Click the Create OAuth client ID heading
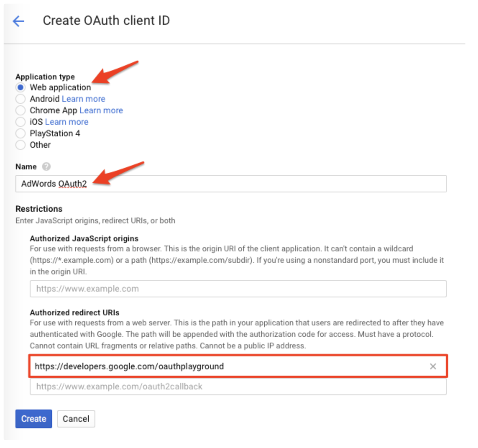Viewport: 478px width, 448px height. [106, 20]
